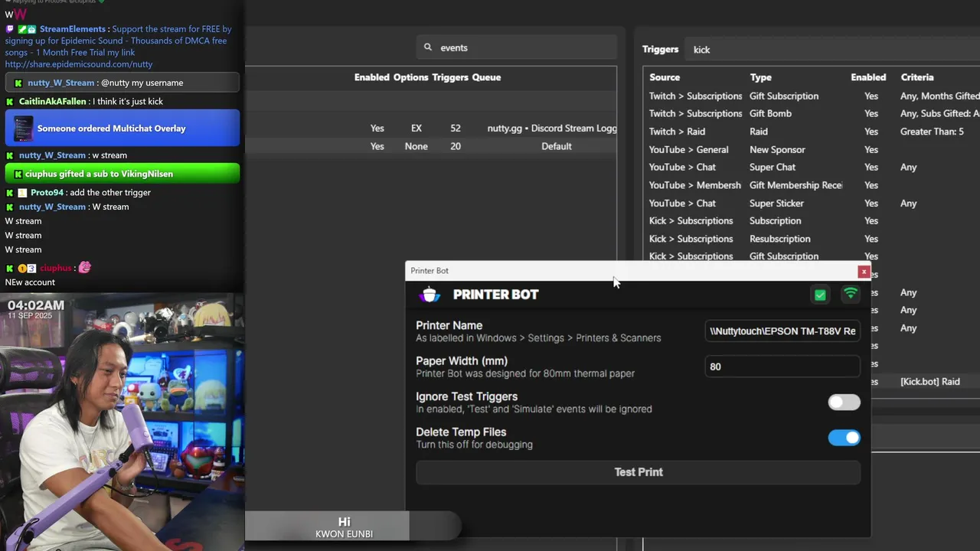The height and width of the screenshot is (551, 980).
Task: Click the events search field
Action: tap(517, 47)
